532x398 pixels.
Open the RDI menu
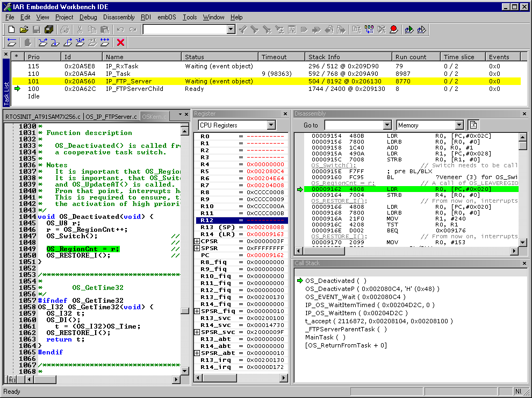[x=146, y=17]
